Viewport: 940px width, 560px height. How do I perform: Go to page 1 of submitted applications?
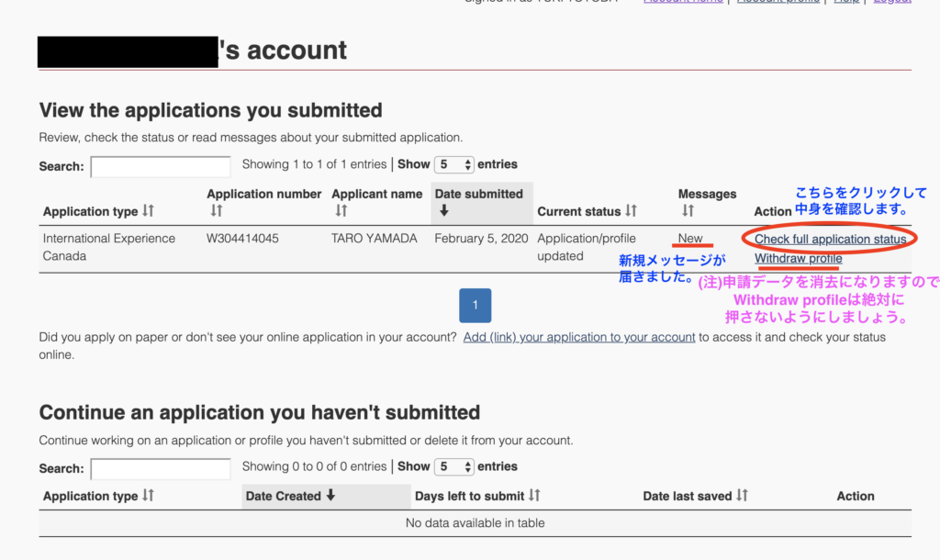click(x=475, y=305)
